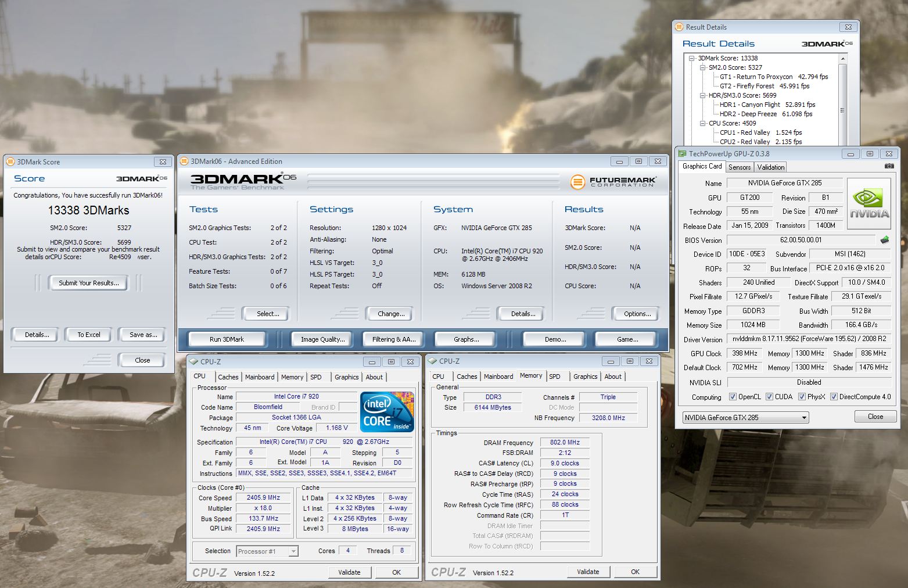
Task: Click the Memory tab in CPU-Z CPU window
Action: (292, 377)
